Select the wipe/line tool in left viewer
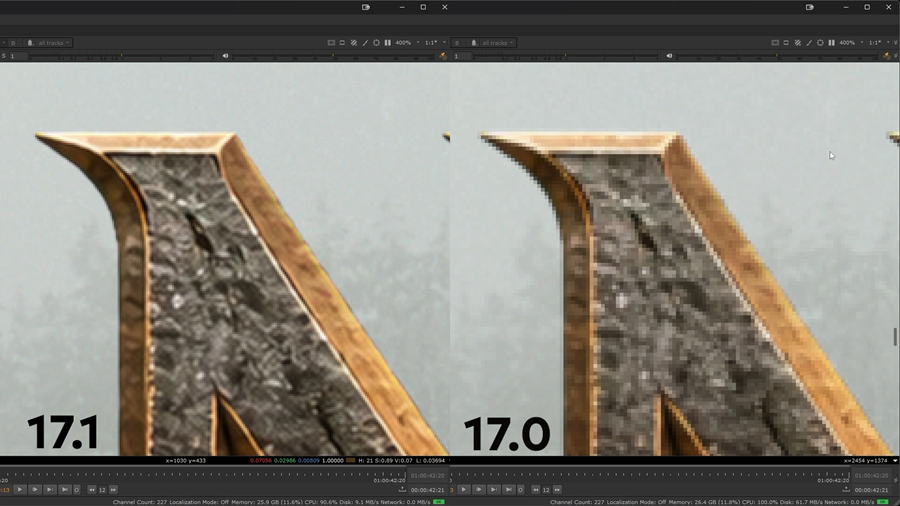This screenshot has width=900, height=506. (365, 42)
